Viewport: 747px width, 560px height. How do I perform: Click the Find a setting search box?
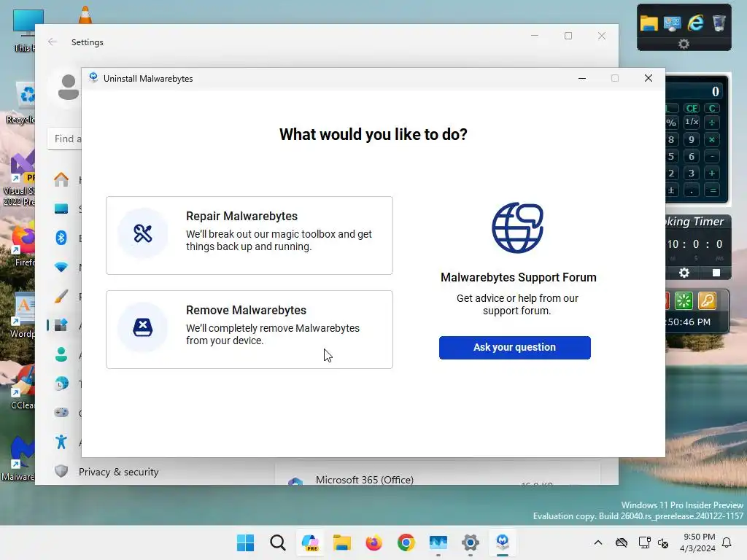pos(65,139)
